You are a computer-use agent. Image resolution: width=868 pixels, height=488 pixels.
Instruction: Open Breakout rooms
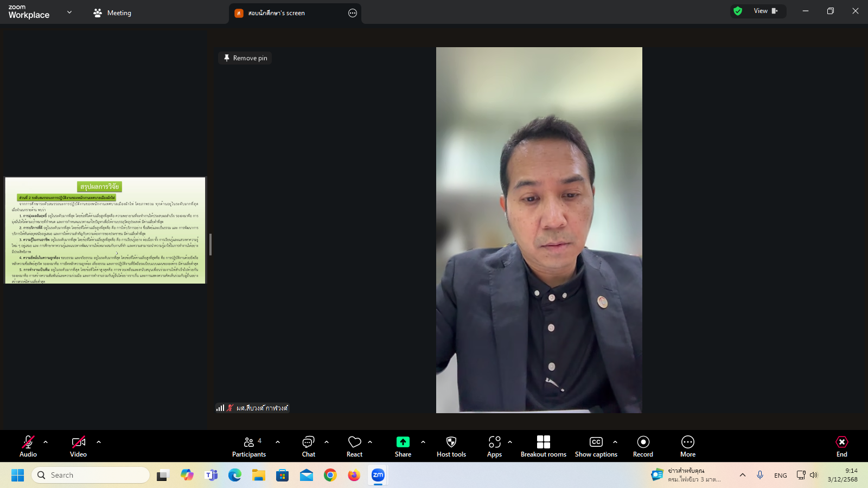(x=543, y=446)
